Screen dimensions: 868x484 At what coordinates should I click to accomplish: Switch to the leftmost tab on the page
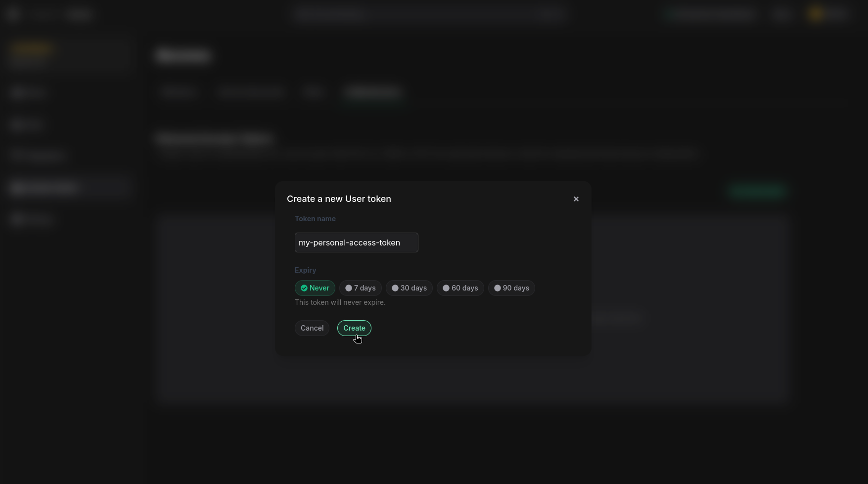tap(178, 92)
